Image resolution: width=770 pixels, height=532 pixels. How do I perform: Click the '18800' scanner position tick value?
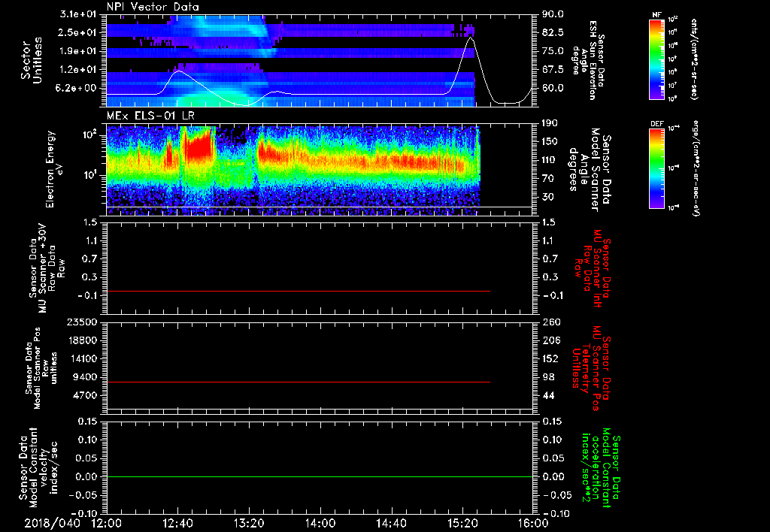[x=84, y=340]
